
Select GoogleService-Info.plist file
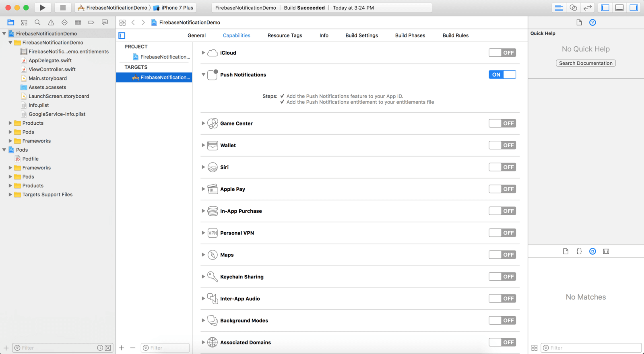pyautogui.click(x=57, y=114)
